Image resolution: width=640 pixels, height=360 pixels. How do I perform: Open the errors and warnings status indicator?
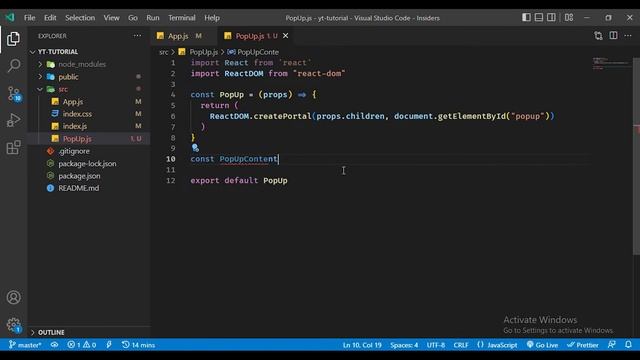tap(82, 345)
